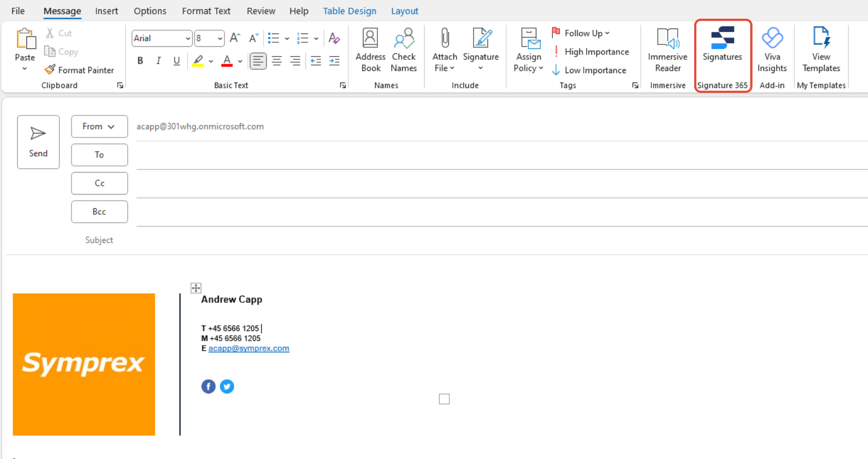Open the Tags dialog launcher

point(635,85)
